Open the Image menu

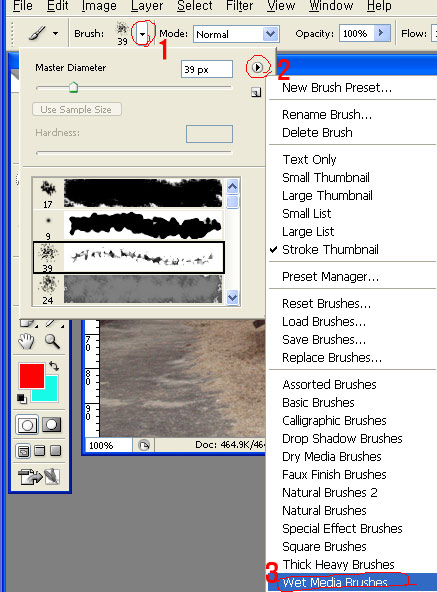(x=99, y=6)
